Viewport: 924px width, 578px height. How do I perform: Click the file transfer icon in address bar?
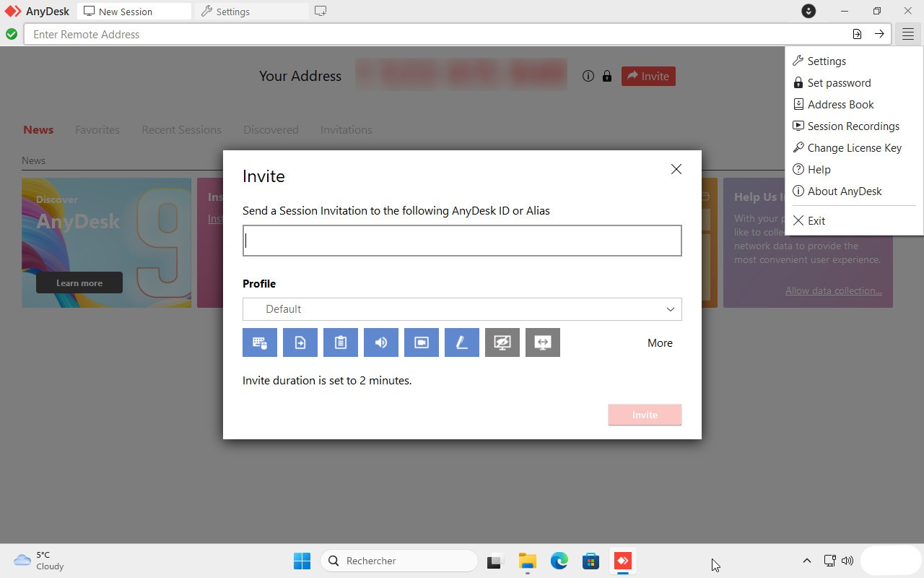pos(857,34)
